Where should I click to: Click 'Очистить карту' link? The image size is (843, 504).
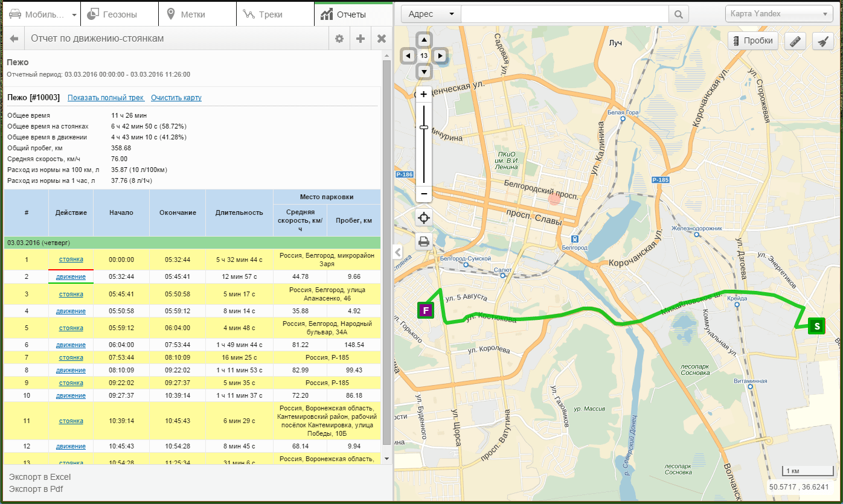[176, 98]
